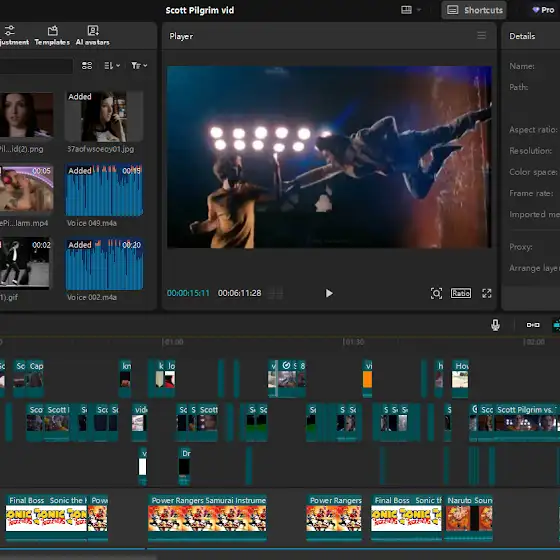Image resolution: width=560 pixels, height=560 pixels.
Task: Click the 01:30 ruler mark
Action: 353,342
